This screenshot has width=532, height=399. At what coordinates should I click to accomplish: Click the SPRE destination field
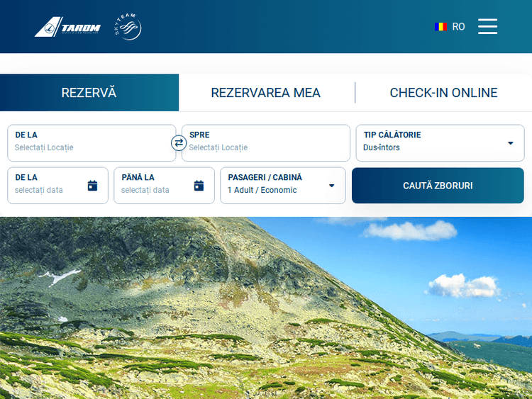(x=266, y=143)
